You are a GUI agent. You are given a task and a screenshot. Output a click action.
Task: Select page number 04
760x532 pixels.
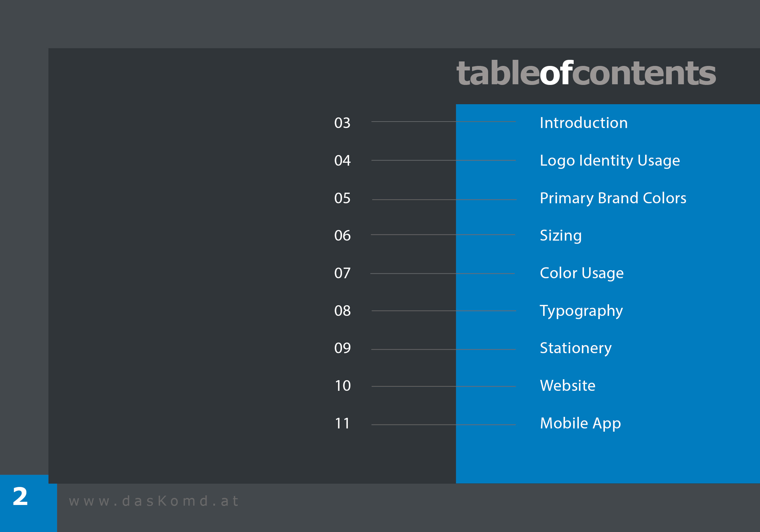[x=342, y=161]
